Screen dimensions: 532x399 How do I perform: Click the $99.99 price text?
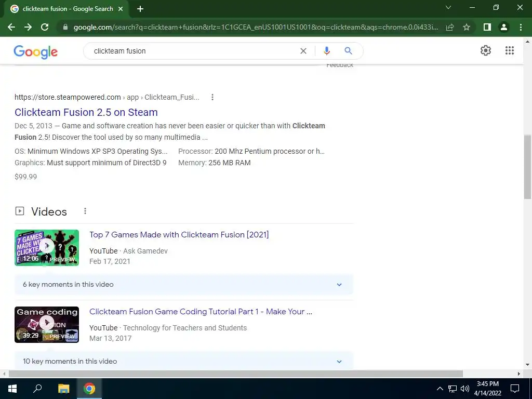tap(26, 177)
